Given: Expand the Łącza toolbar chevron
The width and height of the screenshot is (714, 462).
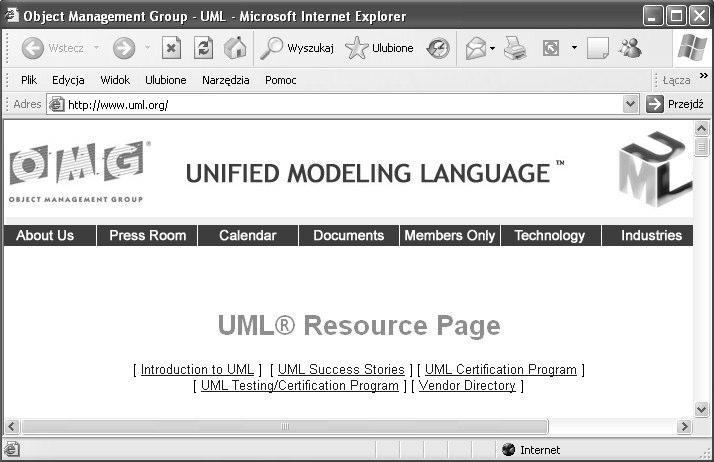Looking at the screenshot, I should tap(704, 76).
